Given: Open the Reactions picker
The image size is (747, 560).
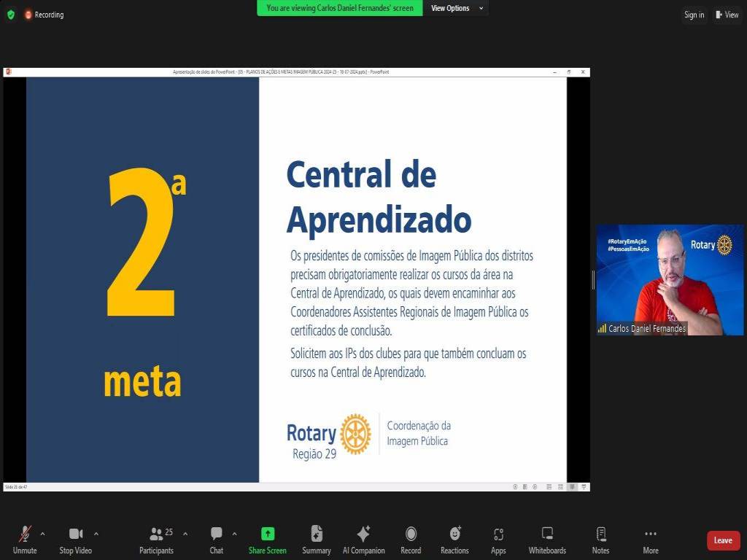Looking at the screenshot, I should pos(454,540).
